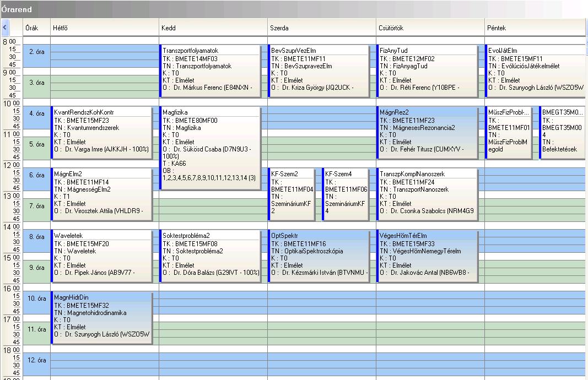Screen dimensions: 588x380
Task: Select the Hétfő column header
Action: [x=105, y=28]
